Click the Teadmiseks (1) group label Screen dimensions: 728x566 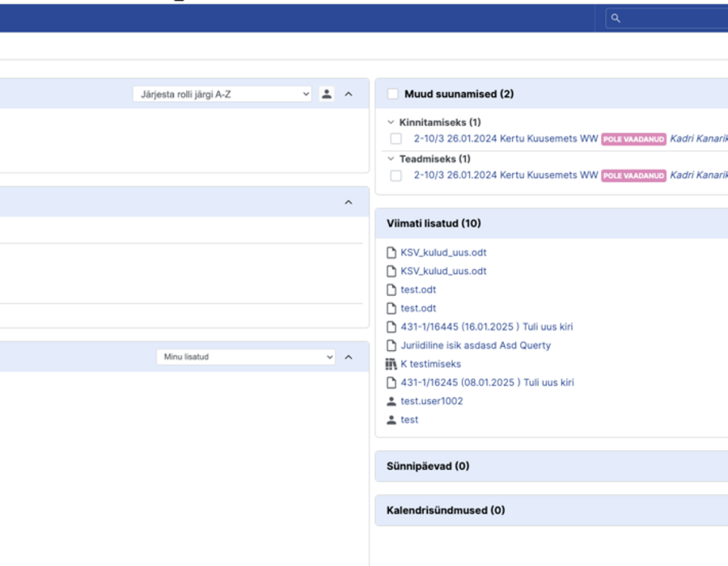435,158
